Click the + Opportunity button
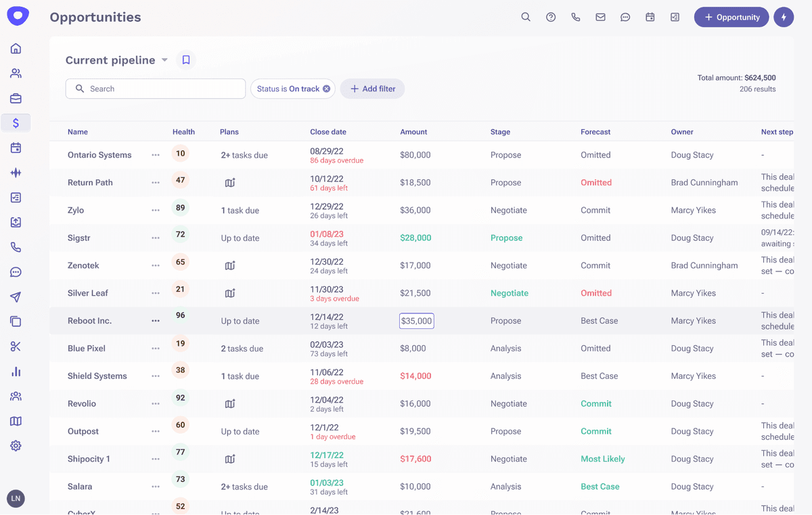The height and width of the screenshot is (515, 812). point(731,17)
